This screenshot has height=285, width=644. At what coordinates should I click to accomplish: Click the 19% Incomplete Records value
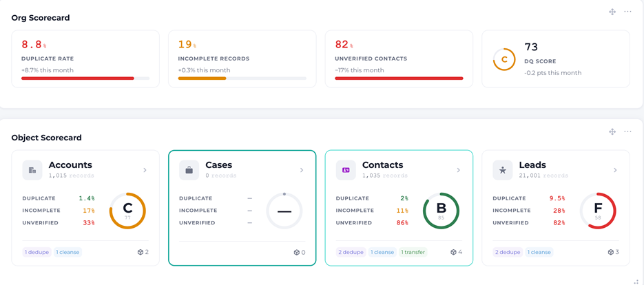click(187, 44)
